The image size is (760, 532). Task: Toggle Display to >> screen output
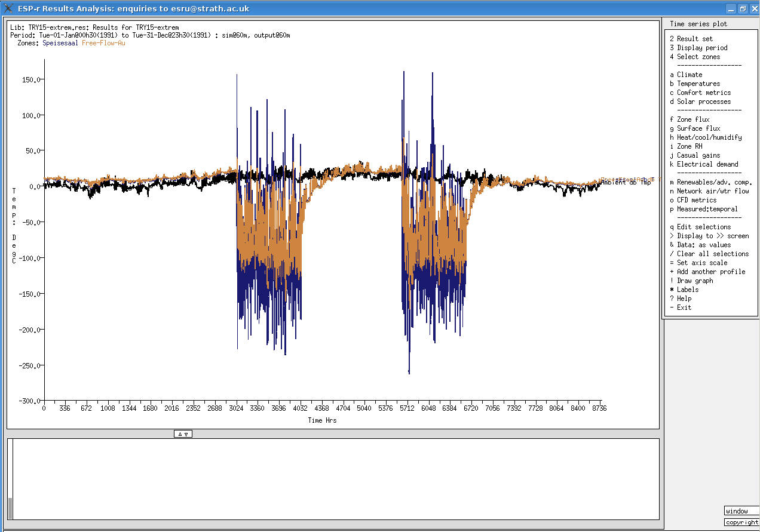point(709,236)
